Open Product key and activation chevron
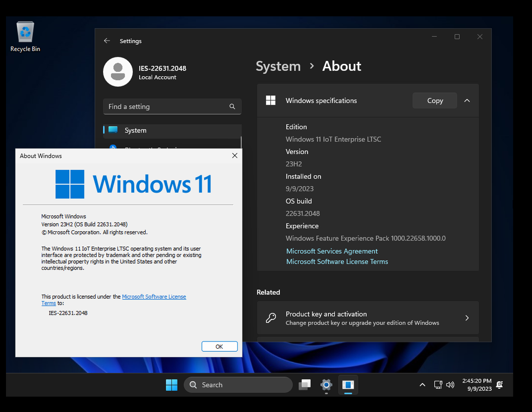 [467, 318]
